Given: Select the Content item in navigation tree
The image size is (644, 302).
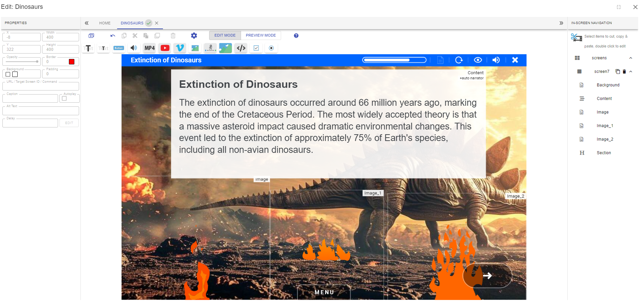Looking at the screenshot, I should tap(604, 99).
